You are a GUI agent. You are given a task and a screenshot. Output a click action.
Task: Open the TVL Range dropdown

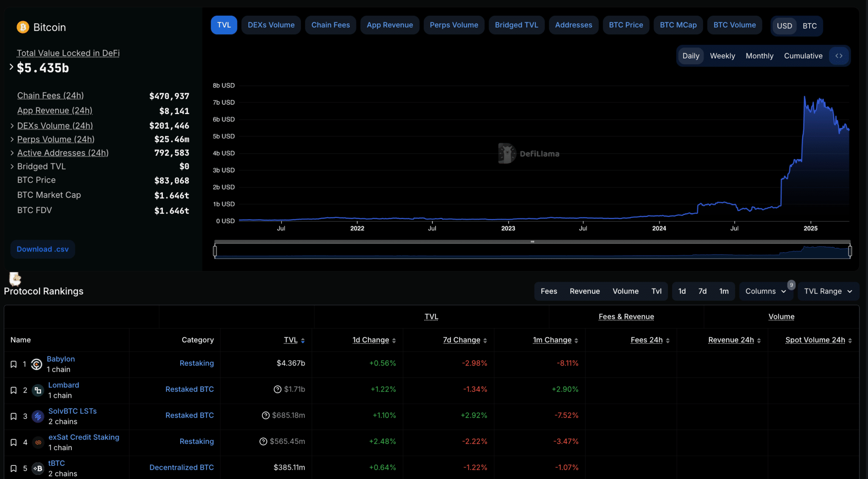coord(828,291)
